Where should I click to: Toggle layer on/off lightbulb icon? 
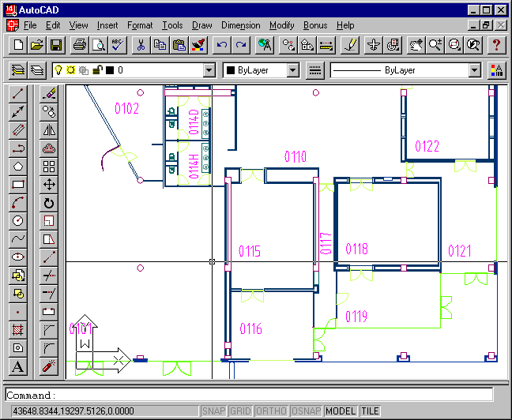58,70
